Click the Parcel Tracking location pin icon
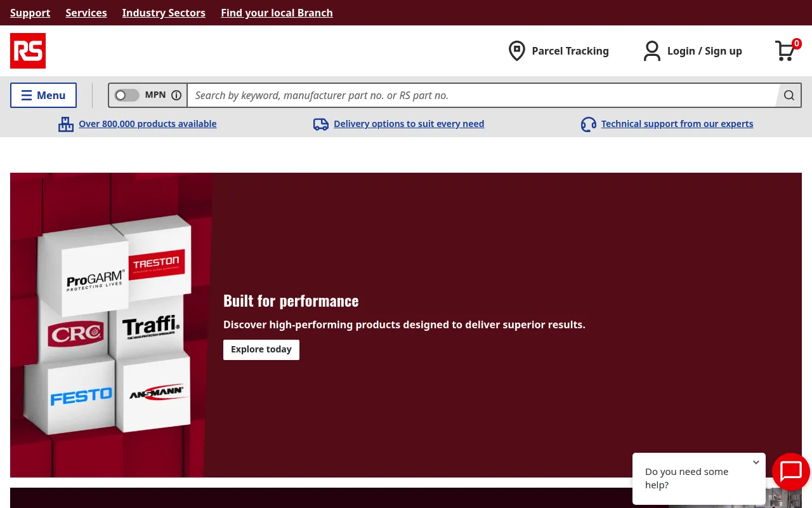This screenshot has width=812, height=508. 517,51
